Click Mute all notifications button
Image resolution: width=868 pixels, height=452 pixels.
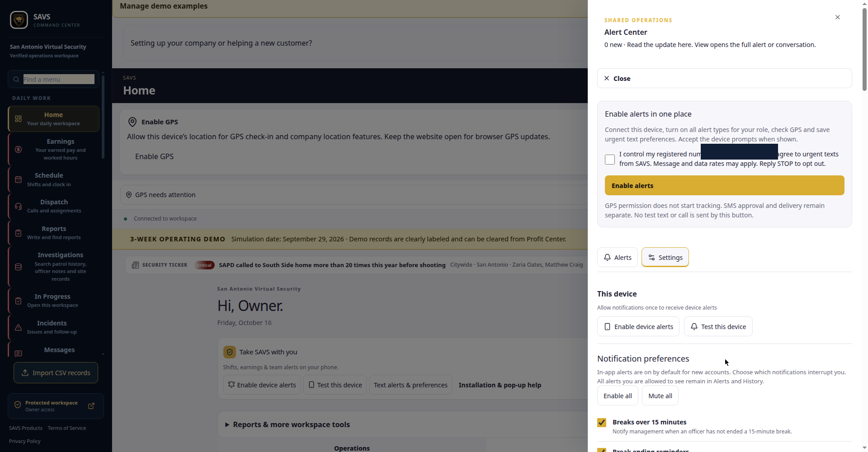coord(660,395)
